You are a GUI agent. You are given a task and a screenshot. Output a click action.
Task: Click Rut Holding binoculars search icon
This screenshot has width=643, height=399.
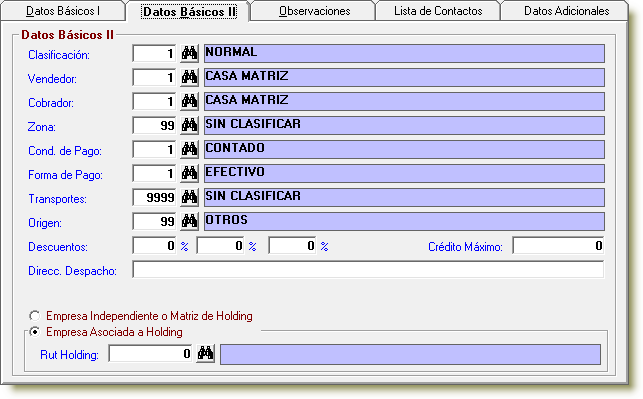[x=205, y=353]
